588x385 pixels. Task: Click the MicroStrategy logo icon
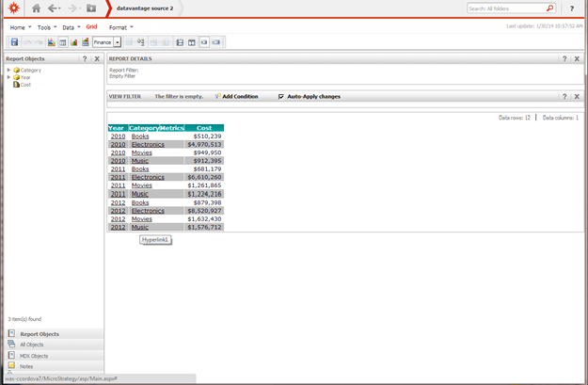(14, 8)
